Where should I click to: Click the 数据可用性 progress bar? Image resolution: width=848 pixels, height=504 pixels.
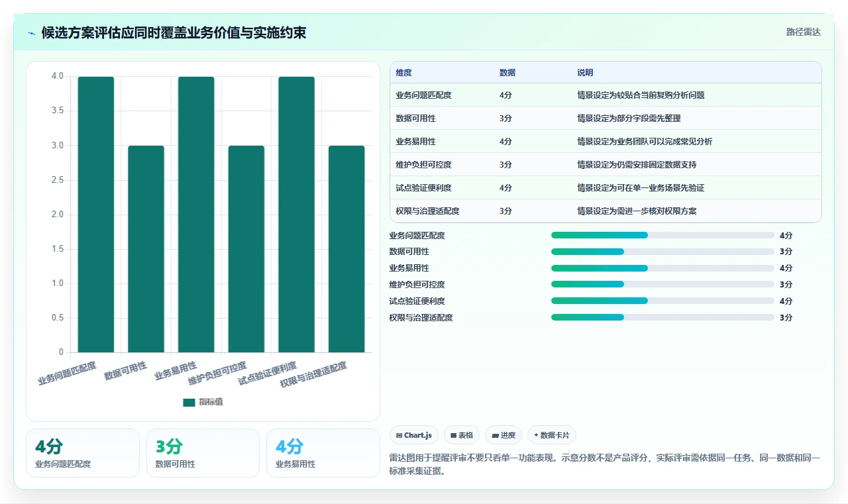click(662, 252)
